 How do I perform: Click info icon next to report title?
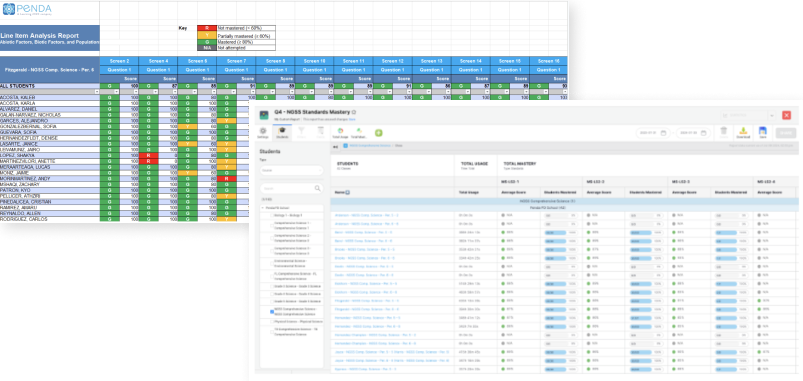click(354, 112)
